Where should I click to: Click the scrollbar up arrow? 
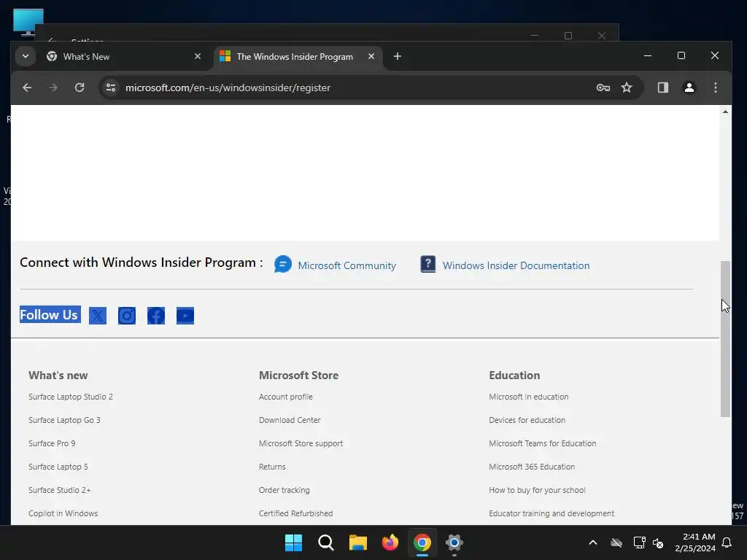coord(725,112)
